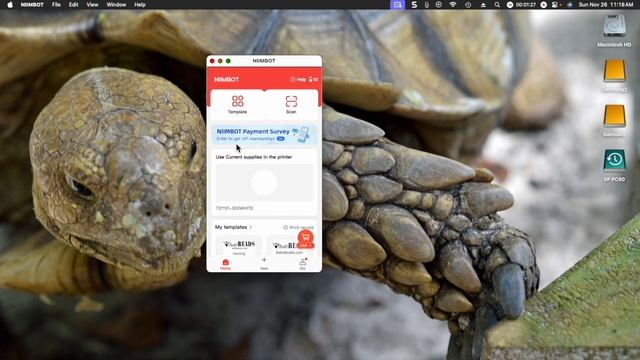Open the File menu
The image size is (640, 360).
pyautogui.click(x=56, y=5)
